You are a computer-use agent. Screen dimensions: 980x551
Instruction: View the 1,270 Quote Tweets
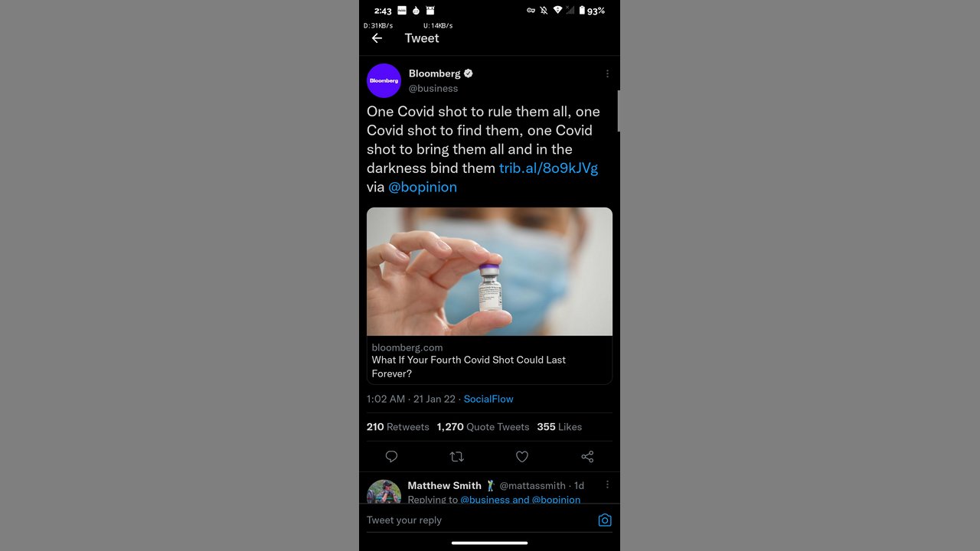[x=482, y=427]
